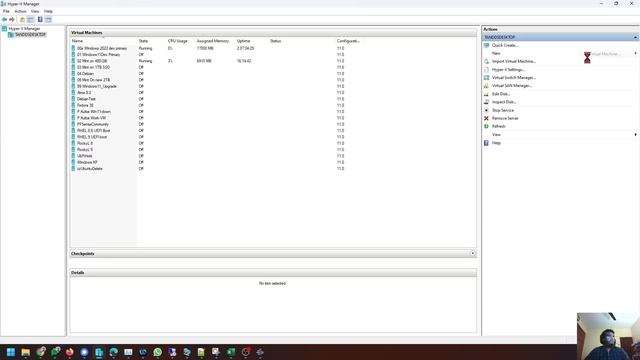Toggle the Show/Hide Action Pane toolbar icon

(x=48, y=20)
